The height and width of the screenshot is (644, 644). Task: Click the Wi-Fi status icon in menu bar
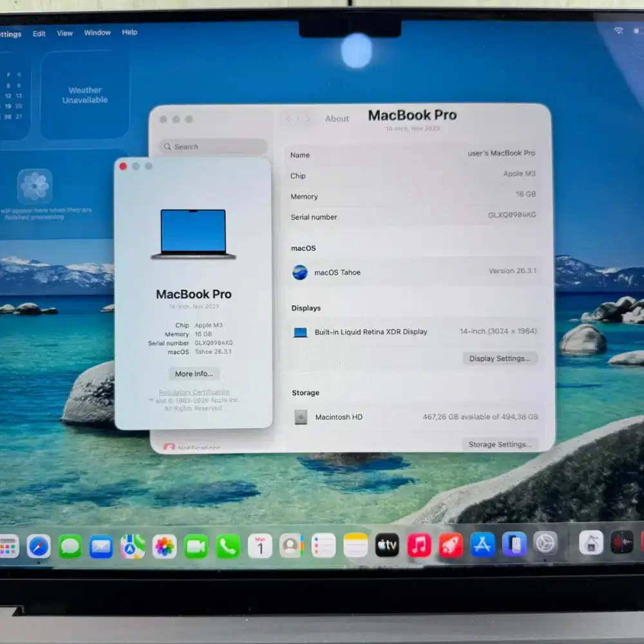[x=618, y=30]
